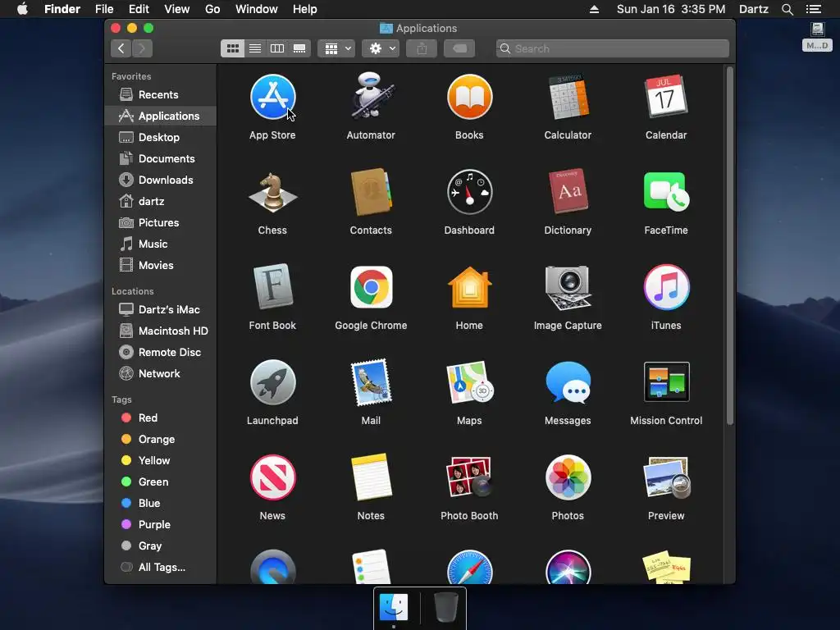Viewport: 840px width, 630px height.
Task: Open the App Store application icon
Action: [272, 97]
